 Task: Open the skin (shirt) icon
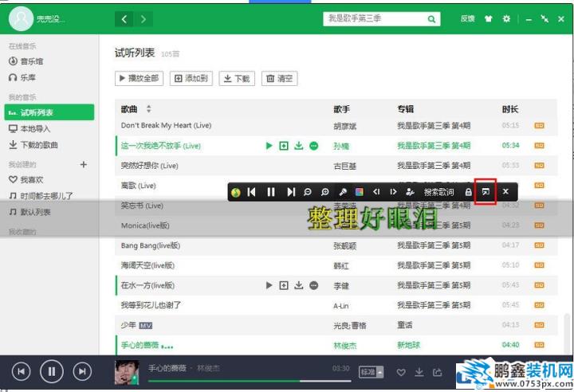(x=489, y=18)
